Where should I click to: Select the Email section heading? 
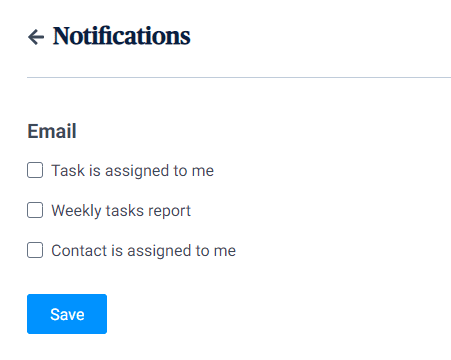coord(52,131)
